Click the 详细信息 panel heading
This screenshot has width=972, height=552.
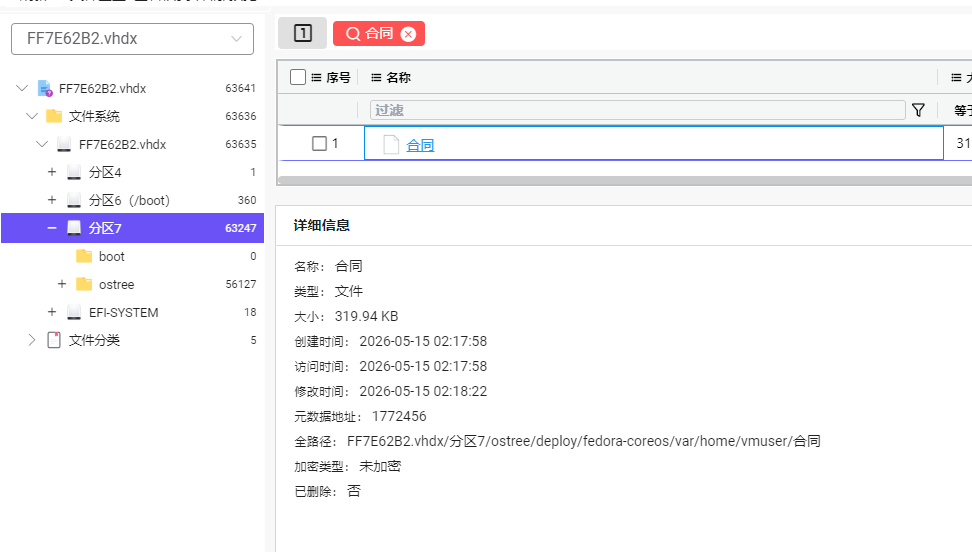tap(322, 226)
